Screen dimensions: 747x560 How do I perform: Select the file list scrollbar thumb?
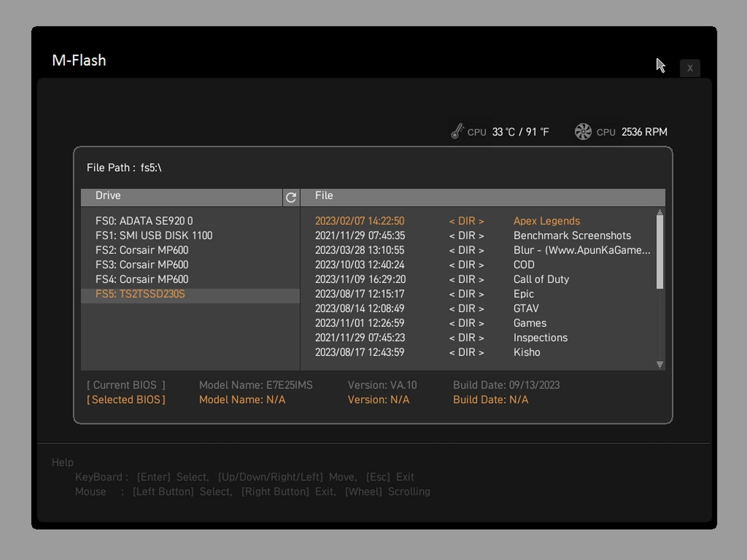[660, 251]
